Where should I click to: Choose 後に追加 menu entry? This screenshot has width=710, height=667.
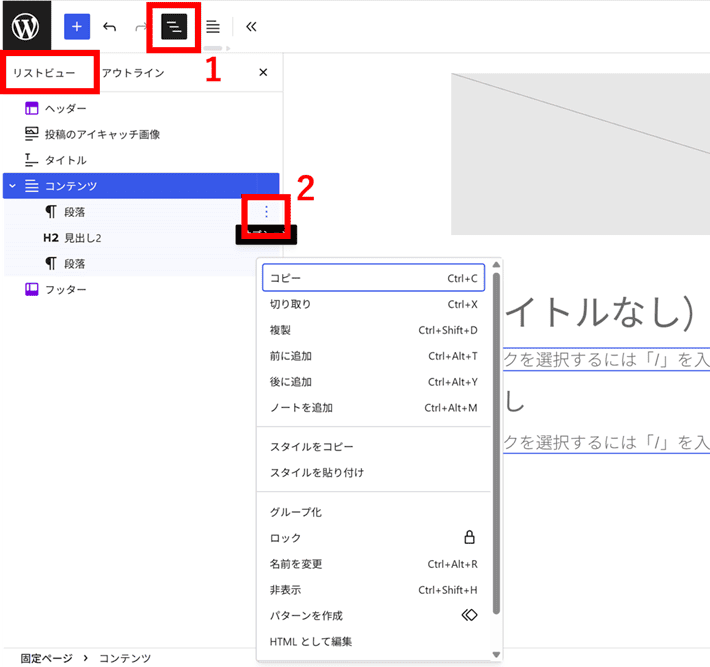click(x=374, y=382)
